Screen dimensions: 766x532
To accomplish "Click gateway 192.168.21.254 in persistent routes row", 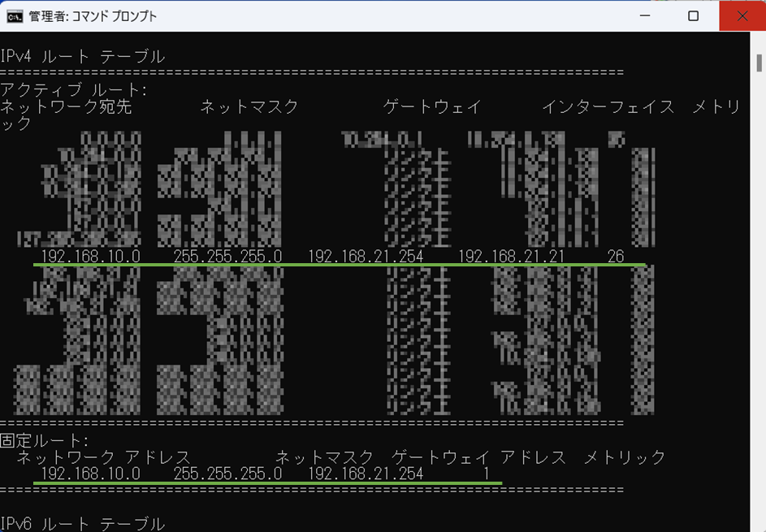I will [366, 474].
